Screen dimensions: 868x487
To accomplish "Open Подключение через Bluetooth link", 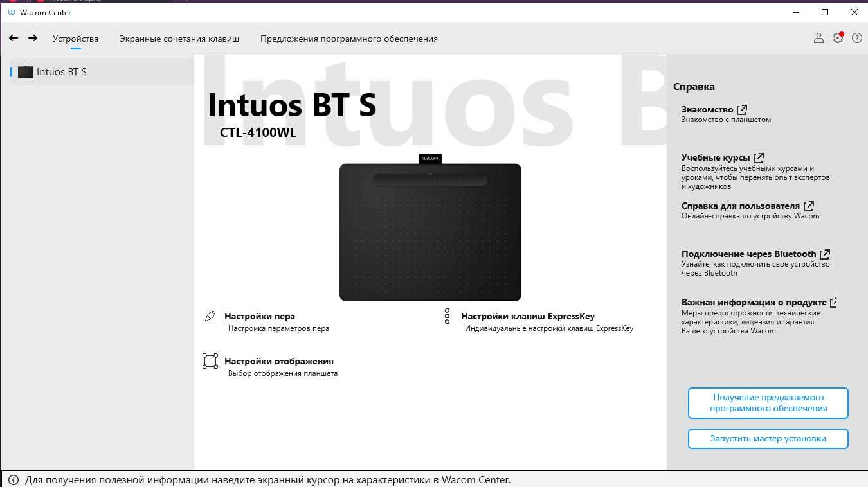I will (749, 254).
